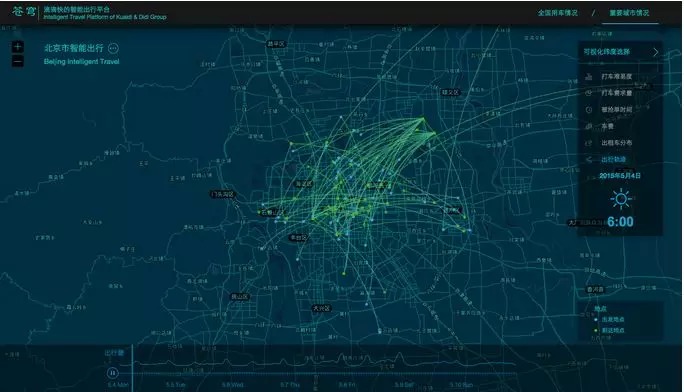
Task: Zoom out with the minus button
Action: tap(17, 62)
